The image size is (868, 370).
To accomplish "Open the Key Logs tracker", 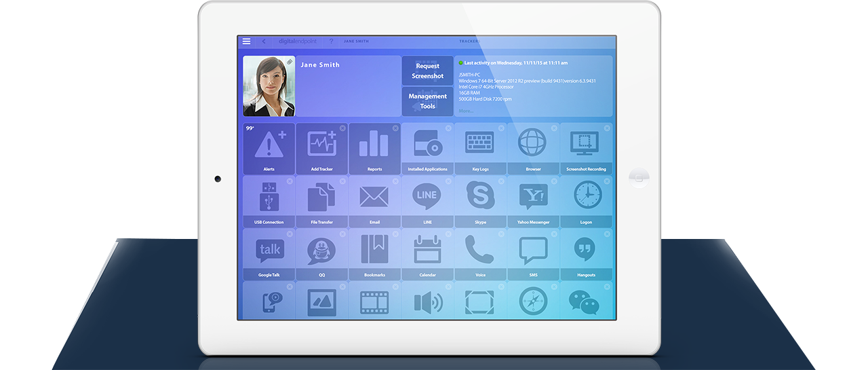I will coord(480,149).
